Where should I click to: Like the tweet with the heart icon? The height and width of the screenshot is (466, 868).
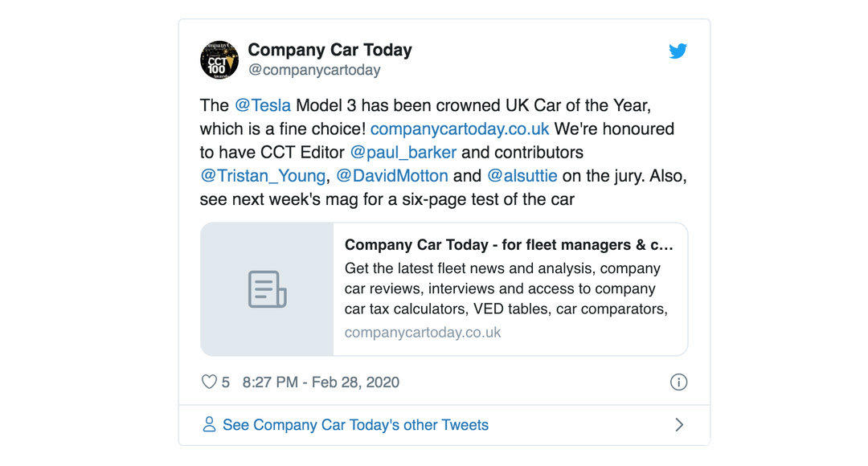(209, 382)
